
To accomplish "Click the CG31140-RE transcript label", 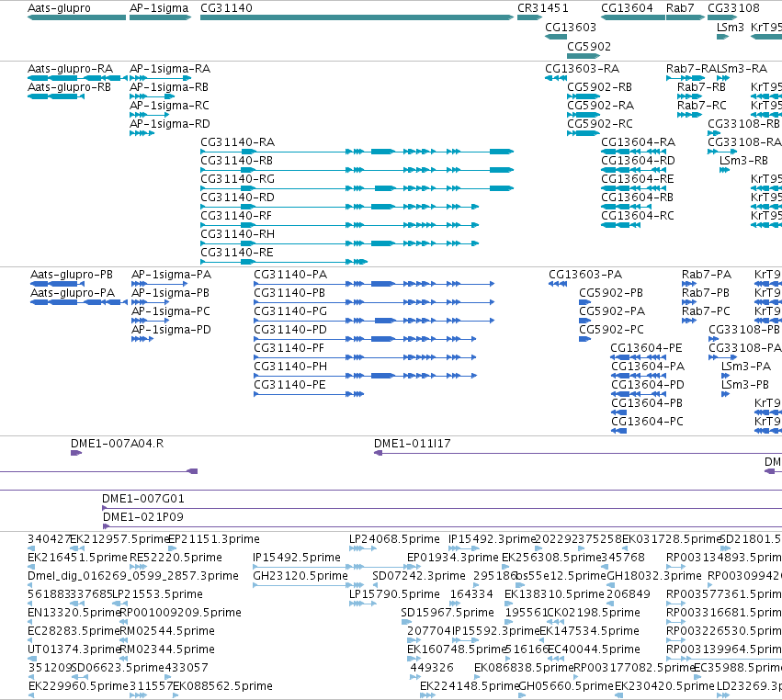I will coord(237,253).
